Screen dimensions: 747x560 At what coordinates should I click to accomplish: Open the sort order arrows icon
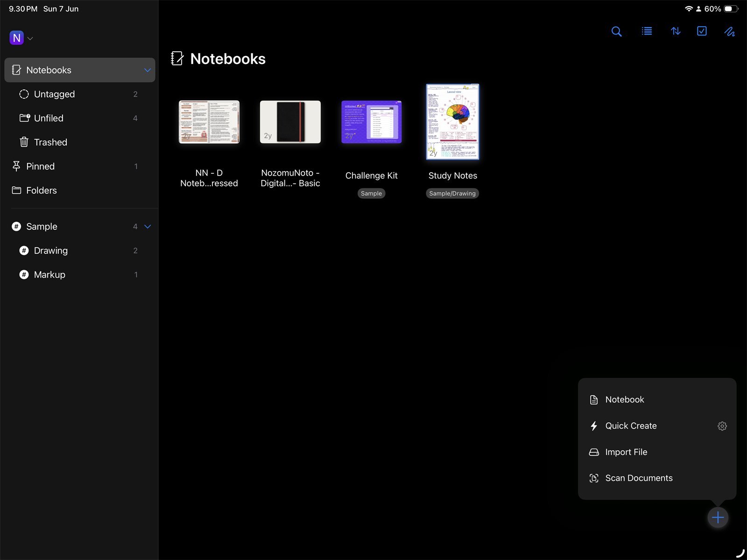coord(676,31)
